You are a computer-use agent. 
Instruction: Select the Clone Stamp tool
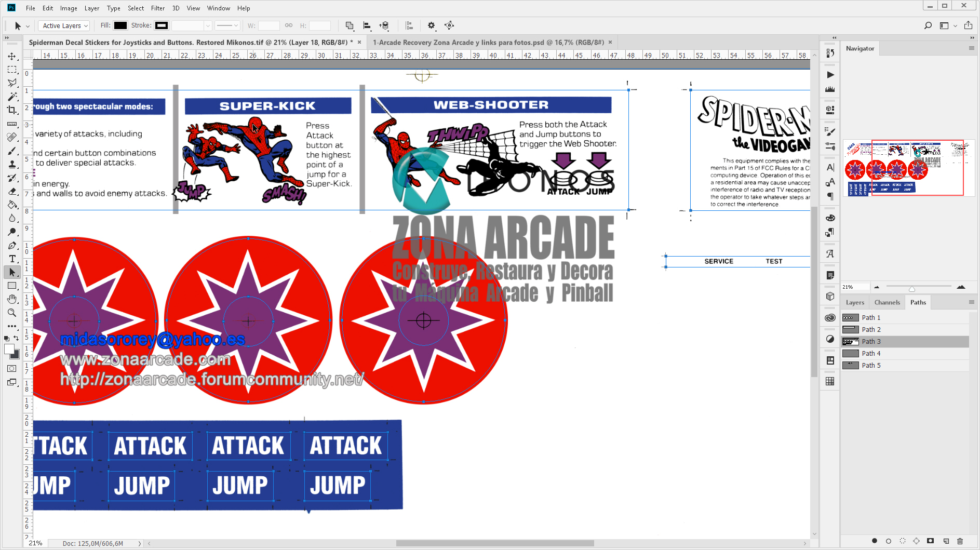point(12,164)
